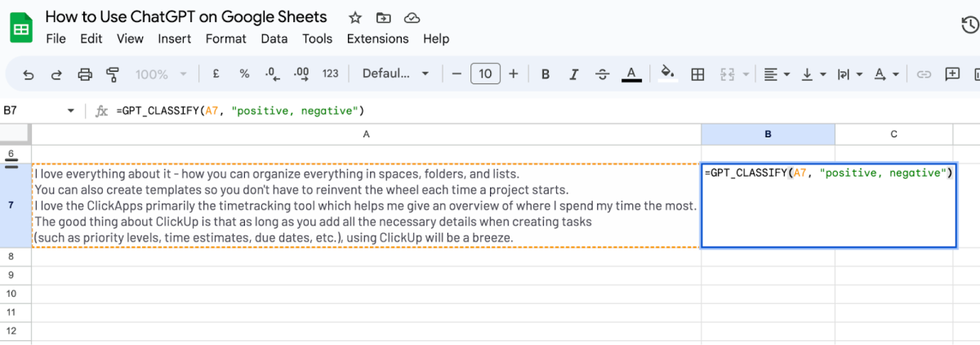Open the Default font dropdown

[x=396, y=74]
